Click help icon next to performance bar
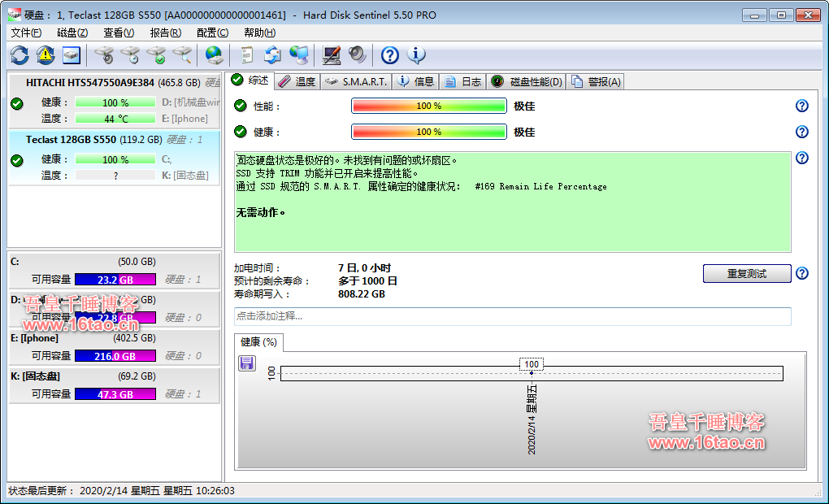Screen dimensions: 829x504 pyautogui.click(x=801, y=106)
